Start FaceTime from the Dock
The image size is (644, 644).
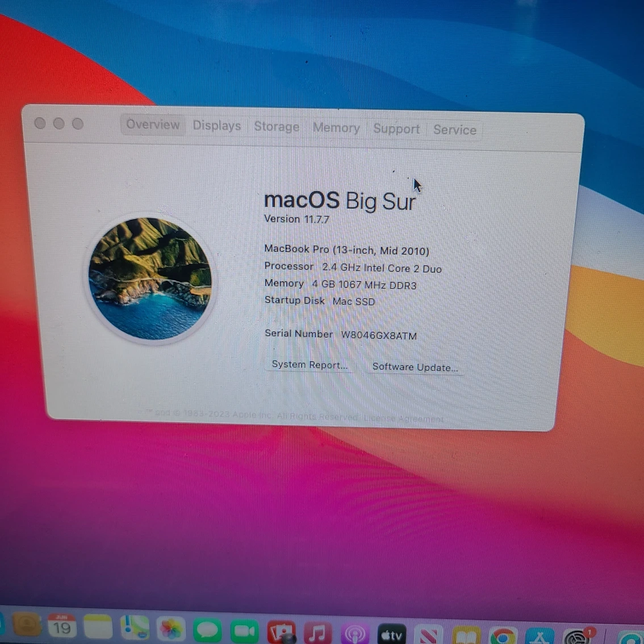click(244, 630)
